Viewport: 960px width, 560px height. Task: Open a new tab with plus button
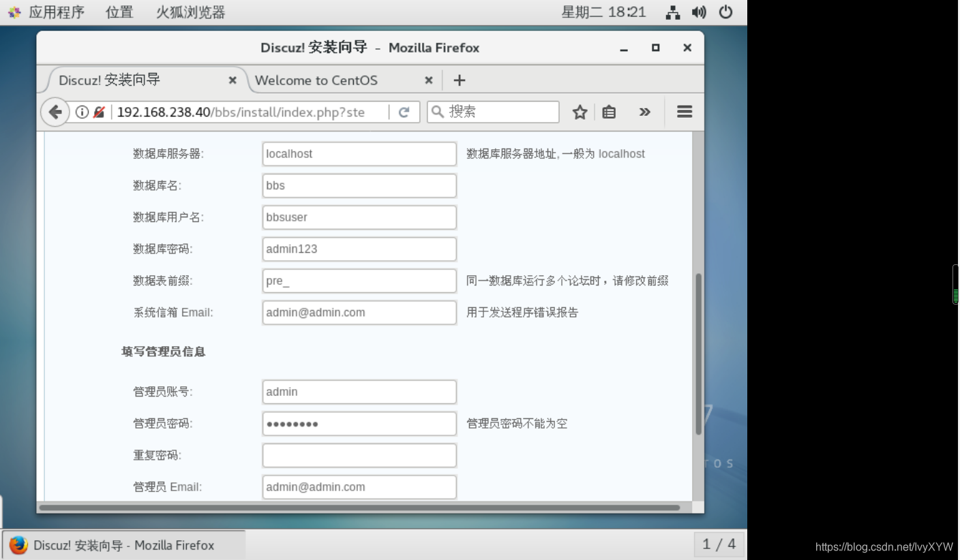(x=460, y=80)
